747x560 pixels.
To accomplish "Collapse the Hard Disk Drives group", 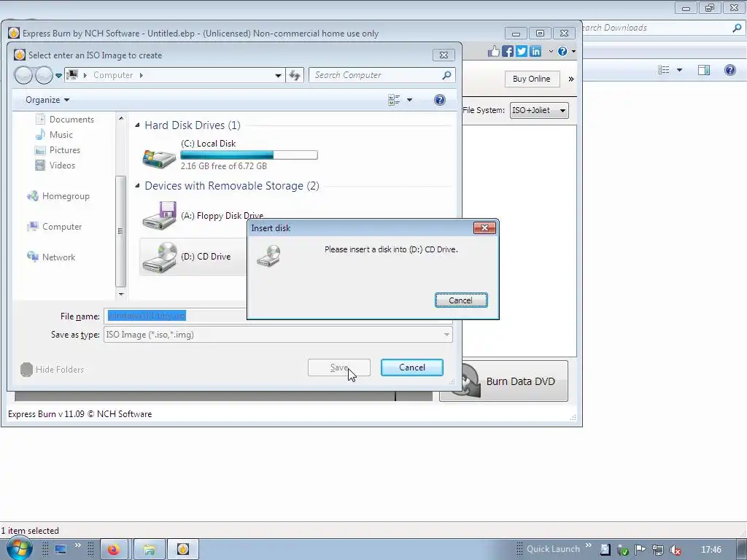I will [137, 125].
